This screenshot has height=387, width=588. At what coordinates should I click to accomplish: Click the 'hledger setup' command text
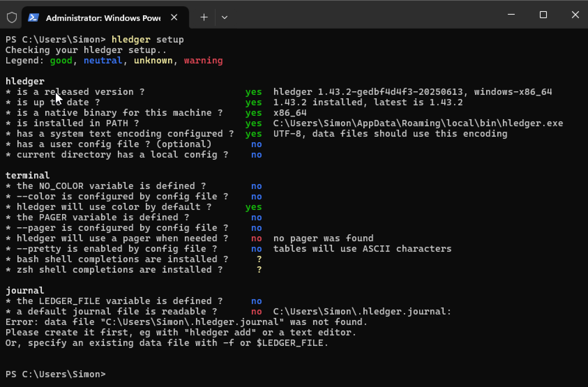pyautogui.click(x=148, y=39)
